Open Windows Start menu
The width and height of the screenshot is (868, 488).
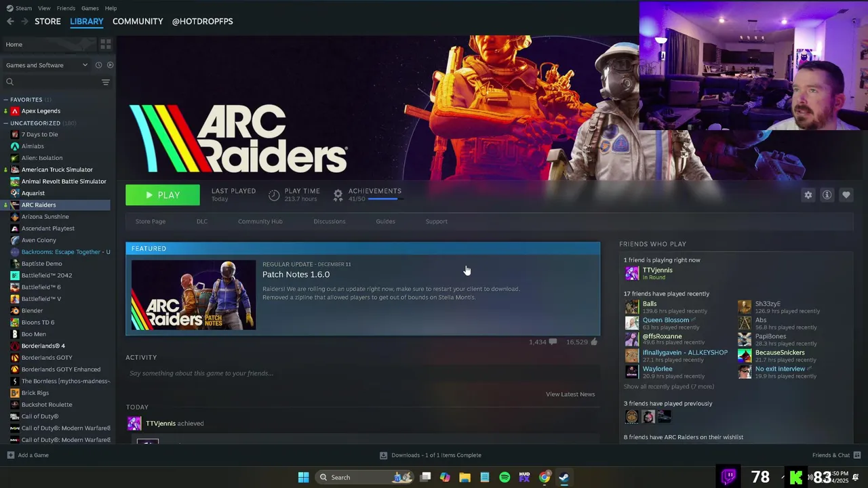click(304, 477)
